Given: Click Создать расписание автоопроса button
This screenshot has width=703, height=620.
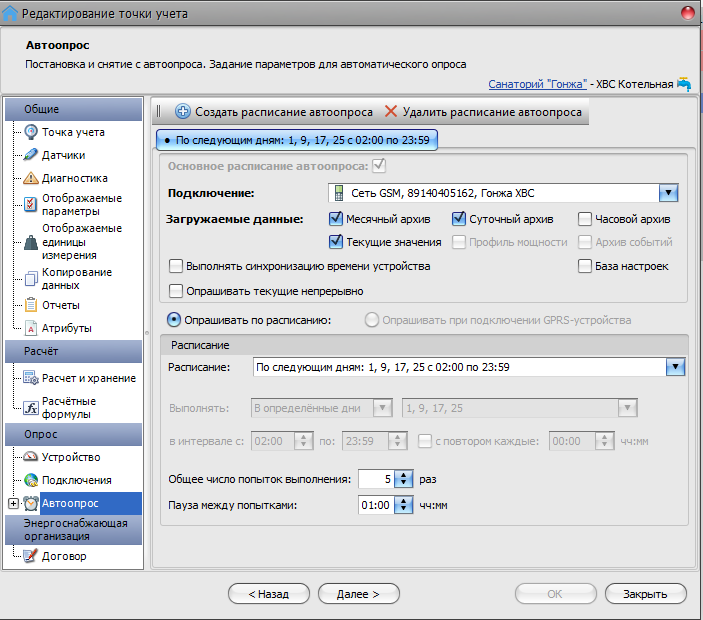Looking at the screenshot, I should tap(274, 112).
